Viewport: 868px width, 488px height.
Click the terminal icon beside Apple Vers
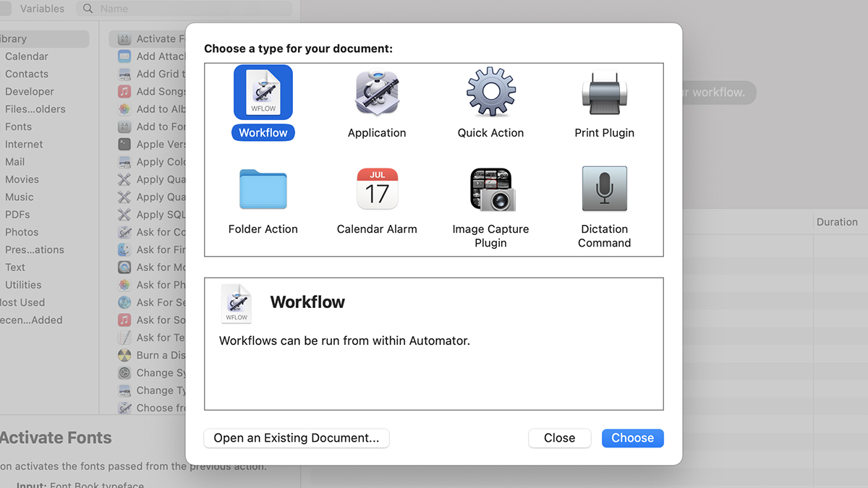(124, 145)
